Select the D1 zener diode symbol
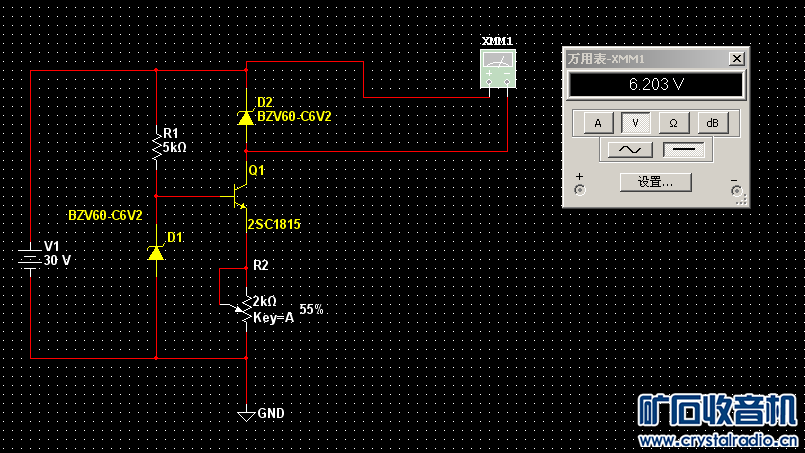The height and width of the screenshot is (453, 805). [156, 253]
